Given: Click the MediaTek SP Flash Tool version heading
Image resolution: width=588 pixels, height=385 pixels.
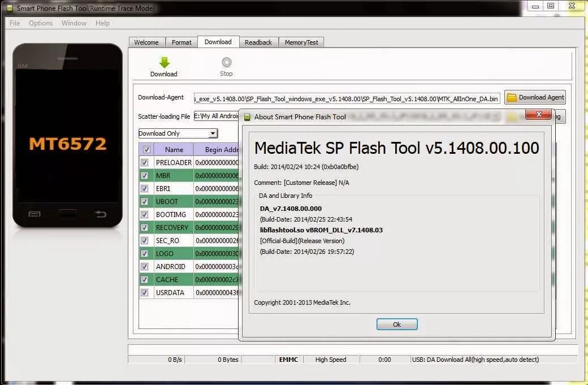Looking at the screenshot, I should click(396, 148).
